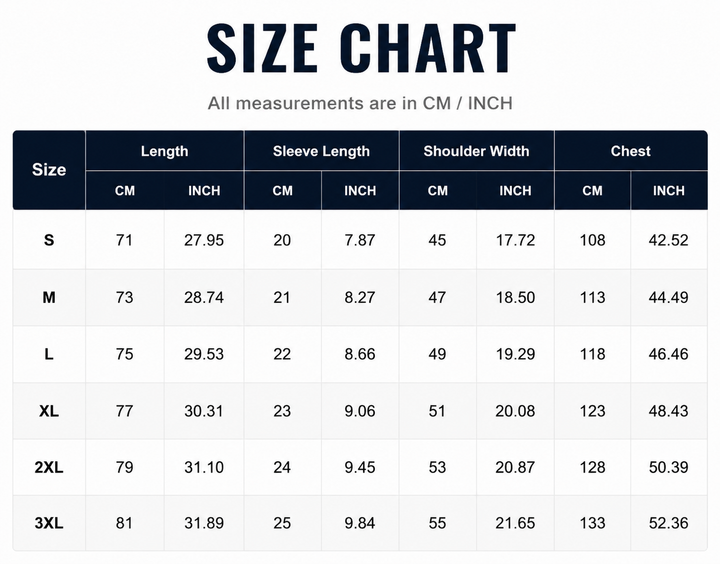Image resolution: width=720 pixels, height=564 pixels.
Task: Click the Chest column header
Action: (x=630, y=151)
